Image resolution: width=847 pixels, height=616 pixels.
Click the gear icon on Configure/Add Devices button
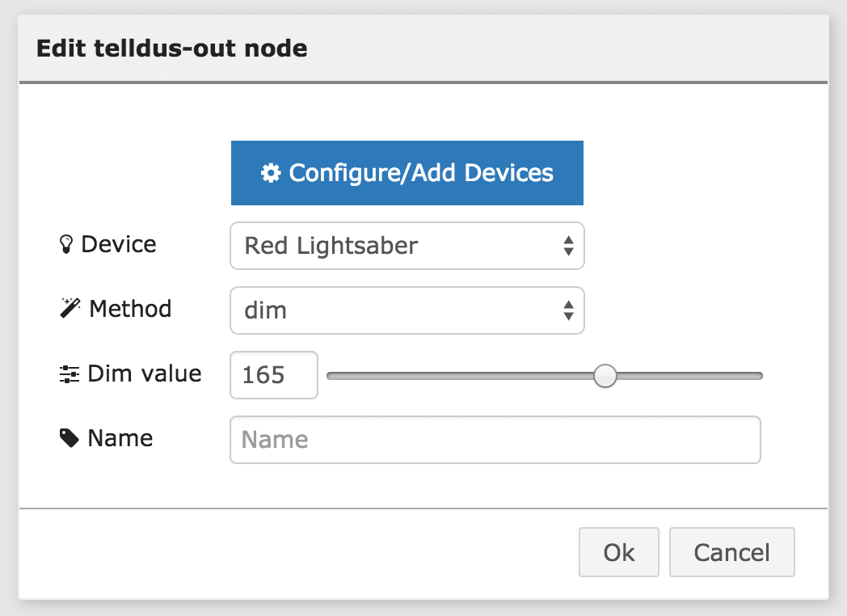point(269,172)
